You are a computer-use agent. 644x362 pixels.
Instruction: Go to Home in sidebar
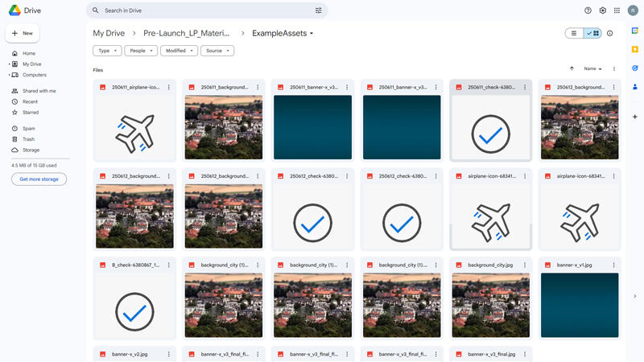click(29, 53)
